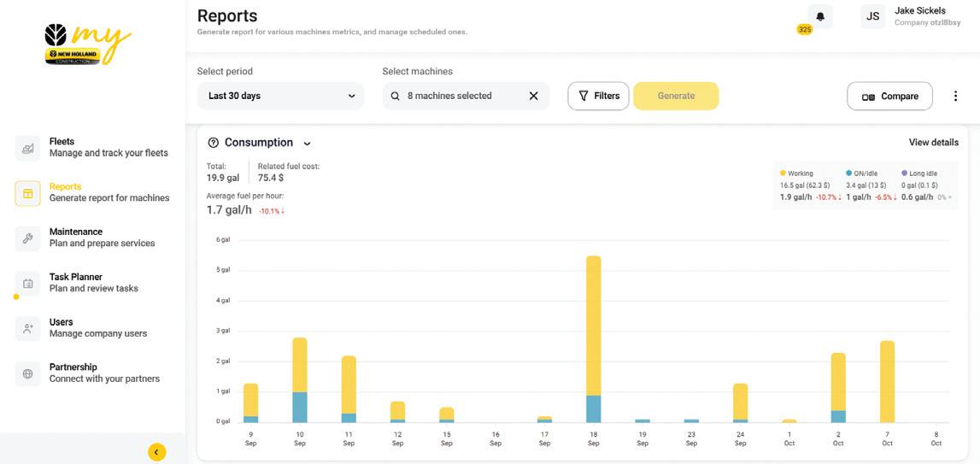Toggle the Long idle legend series
This screenshot has height=464, width=980.
pyautogui.click(x=922, y=173)
